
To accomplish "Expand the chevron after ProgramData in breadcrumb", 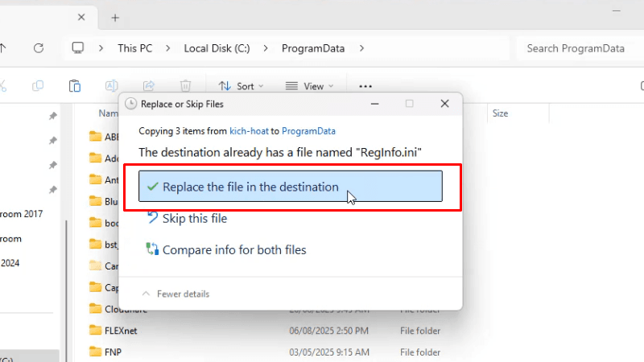I will point(361,48).
